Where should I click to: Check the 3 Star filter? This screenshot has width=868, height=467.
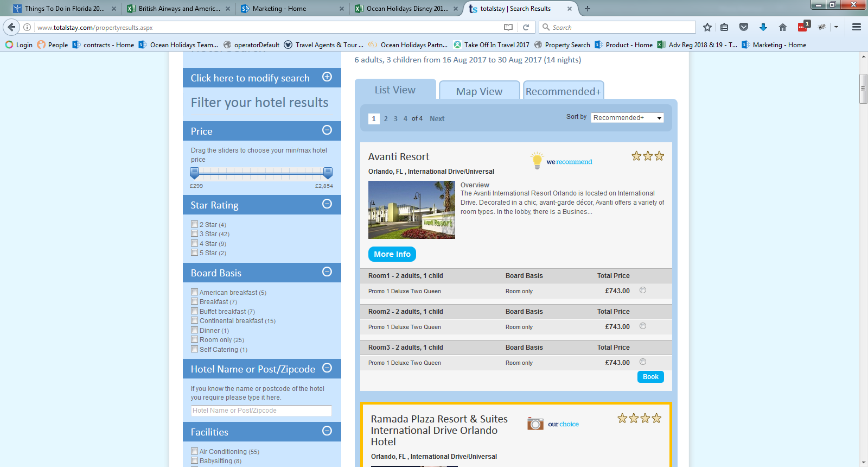click(x=194, y=233)
